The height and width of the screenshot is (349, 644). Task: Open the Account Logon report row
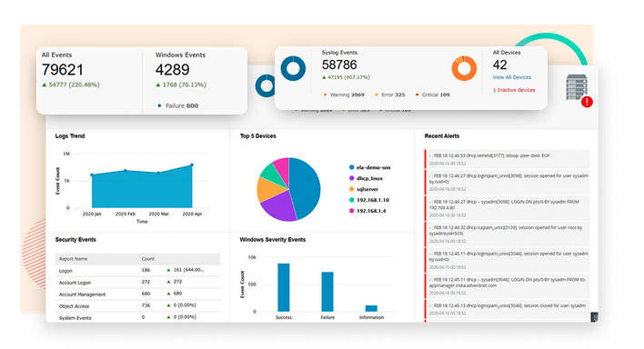point(137,282)
